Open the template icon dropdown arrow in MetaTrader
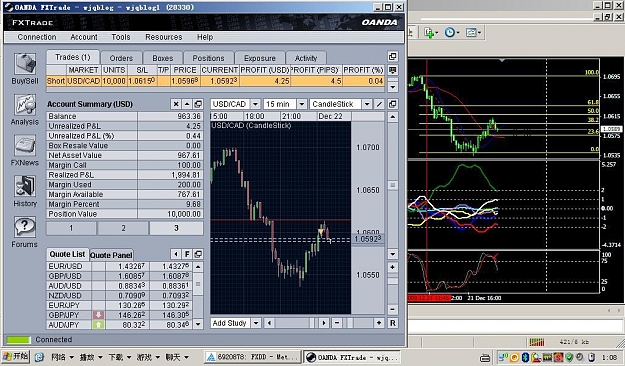The width and height of the screenshot is (625, 366). click(x=479, y=32)
